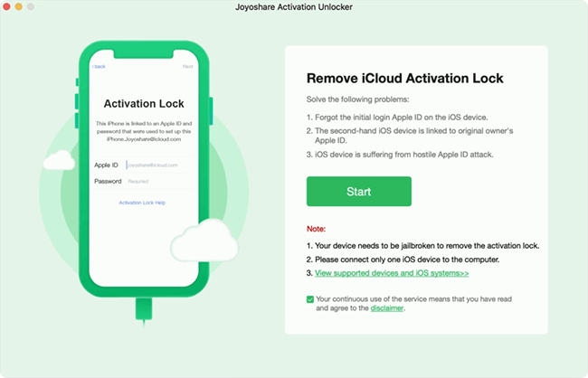588x378 pixels.
Task: Click 'Please connect only one iOS device' note
Action: pos(403,260)
